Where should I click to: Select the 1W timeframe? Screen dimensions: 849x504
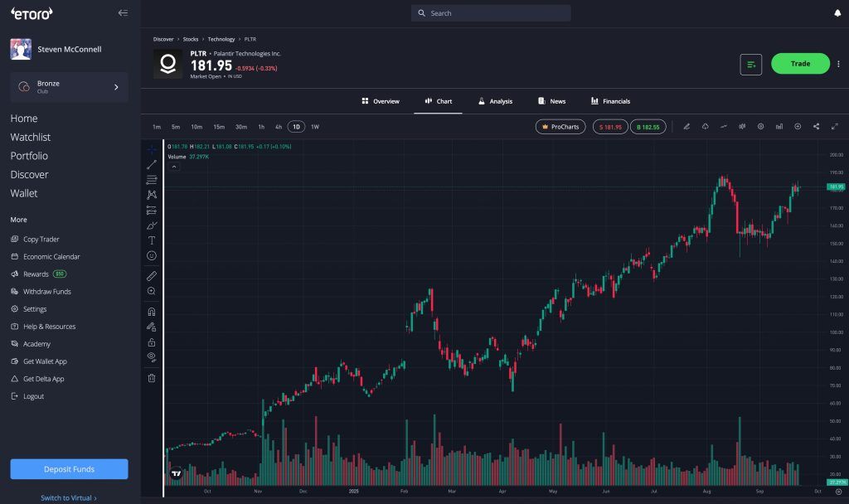(x=315, y=127)
